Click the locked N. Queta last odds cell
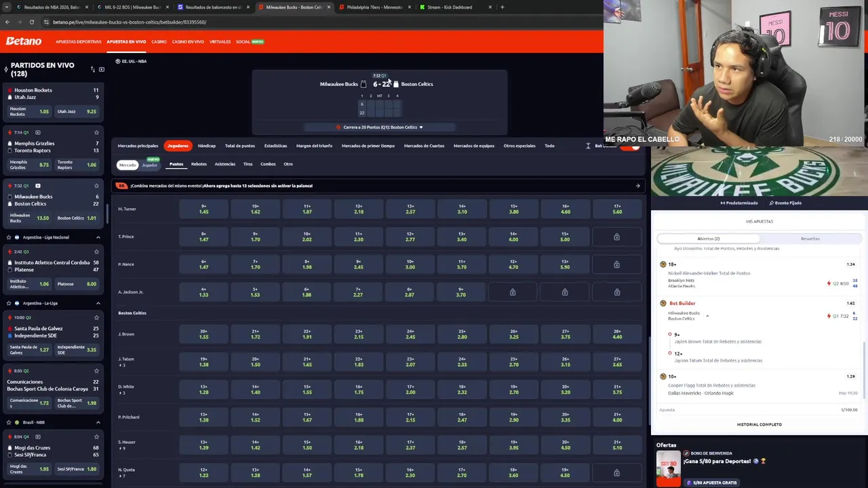 tap(616, 472)
